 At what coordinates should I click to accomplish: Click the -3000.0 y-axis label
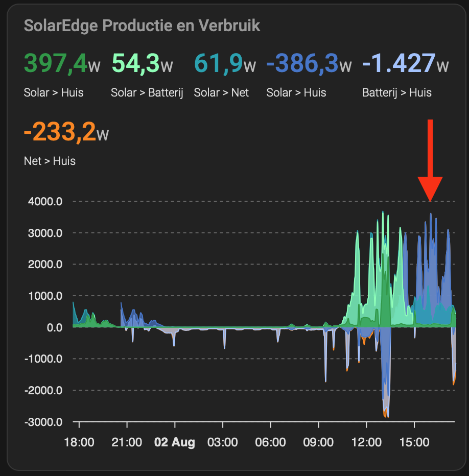(43, 422)
